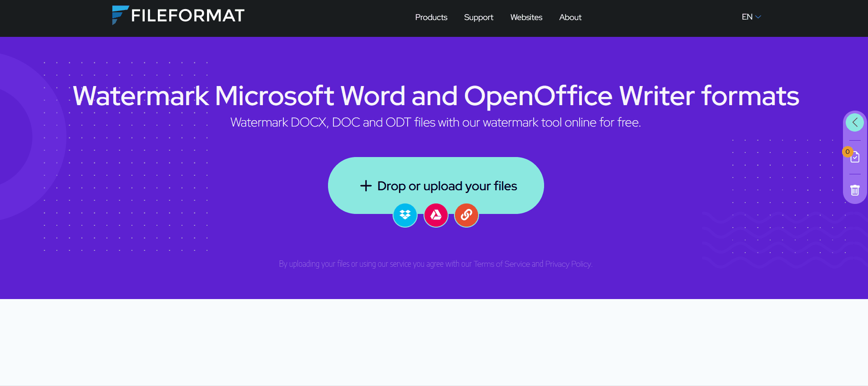Viewport: 868px width, 386px height.
Task: Collapse the side panel with arrow button
Action: pyautogui.click(x=855, y=122)
